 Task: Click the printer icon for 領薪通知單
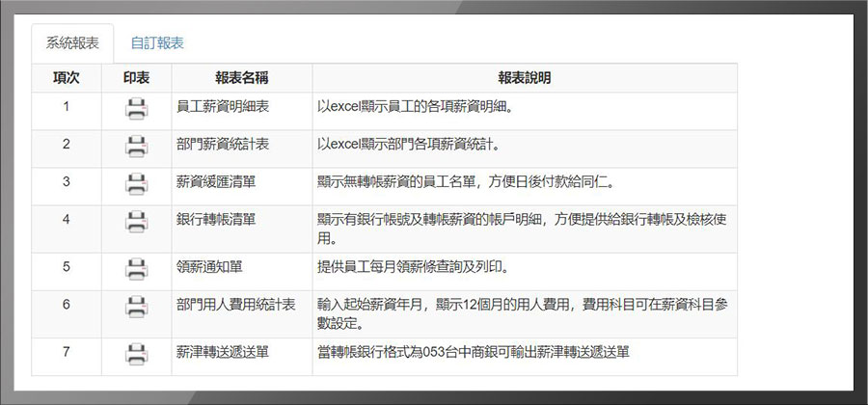click(137, 268)
